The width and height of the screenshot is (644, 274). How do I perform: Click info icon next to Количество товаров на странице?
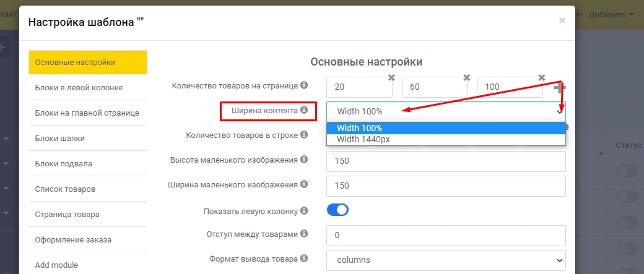click(x=304, y=85)
